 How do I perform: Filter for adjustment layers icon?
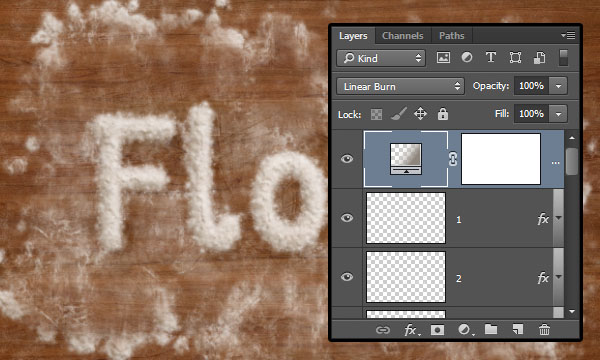(466, 58)
